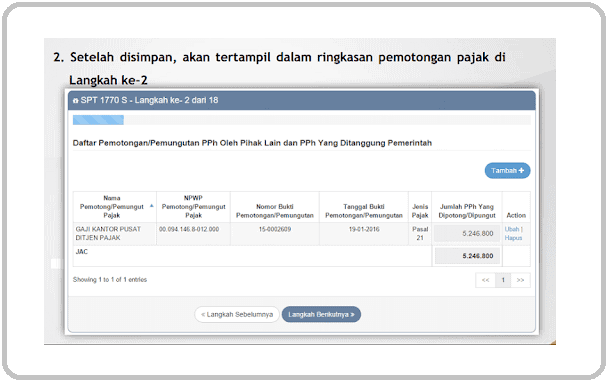Click the NPWP Pemotong/Pemungut Pajak column header
Viewport: 608px width, 381px height.
193,207
